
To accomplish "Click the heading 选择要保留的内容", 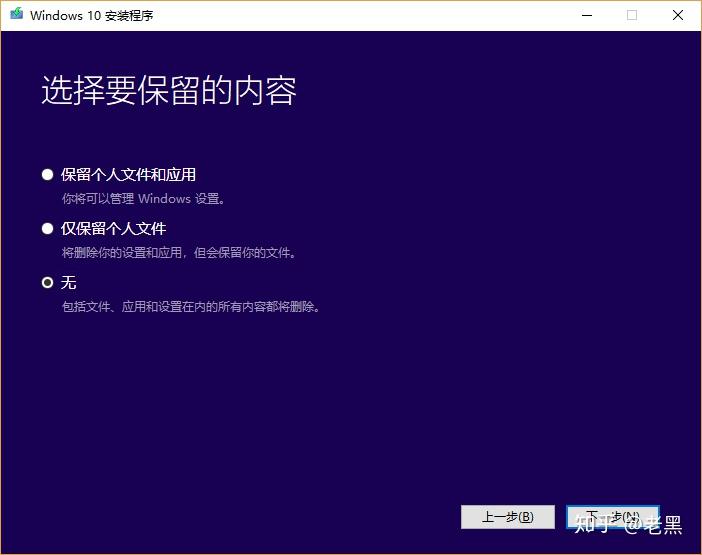I will pos(169,90).
